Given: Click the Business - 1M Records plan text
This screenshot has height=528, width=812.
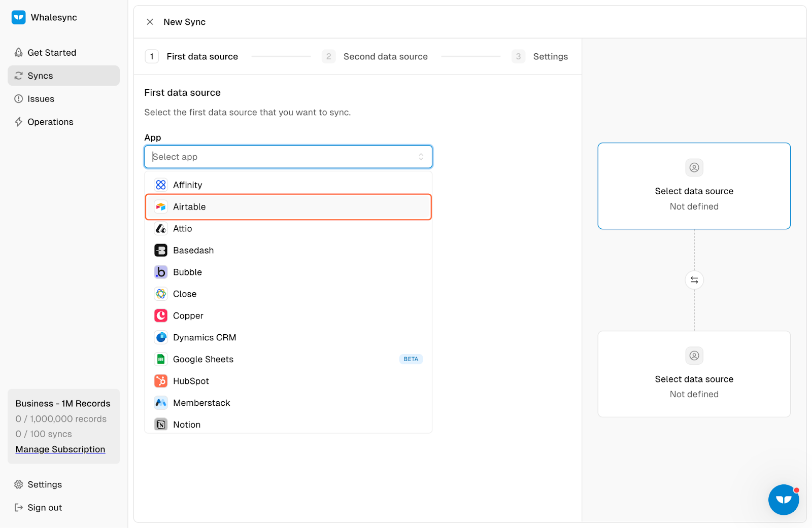Looking at the screenshot, I should (x=63, y=404).
